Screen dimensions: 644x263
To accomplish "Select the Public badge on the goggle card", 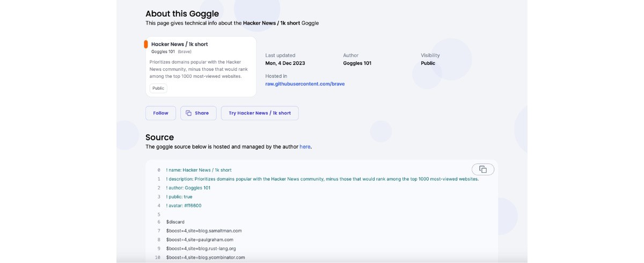I will [158, 88].
